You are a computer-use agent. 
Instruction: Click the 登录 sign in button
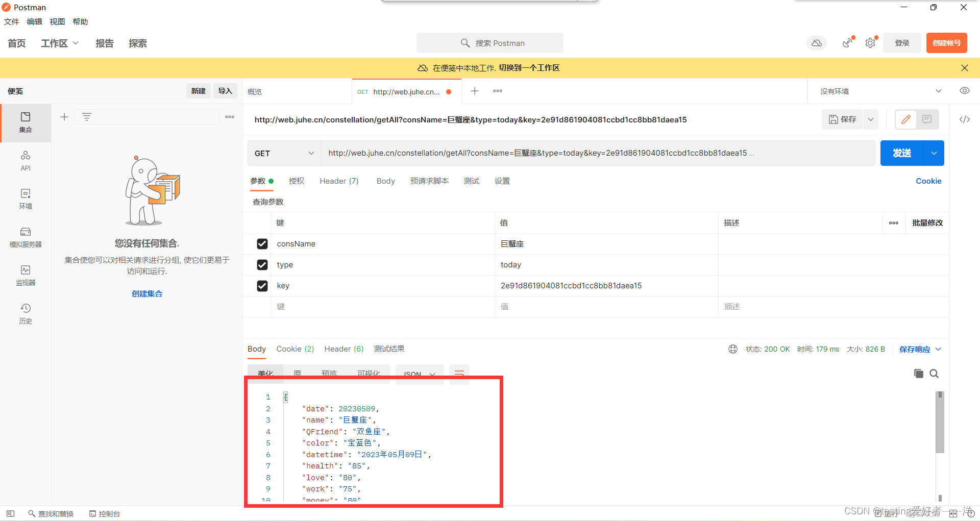(902, 43)
